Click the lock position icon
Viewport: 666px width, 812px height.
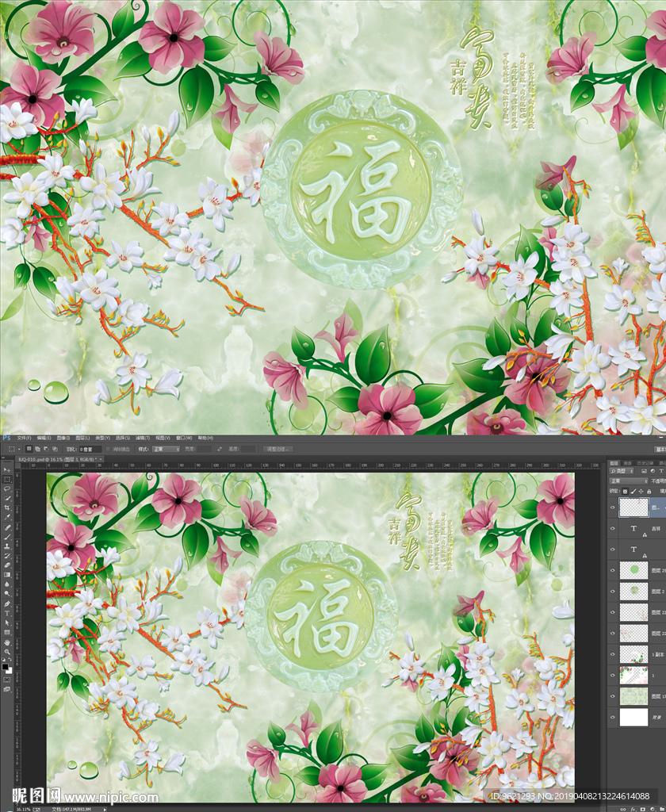(641, 491)
